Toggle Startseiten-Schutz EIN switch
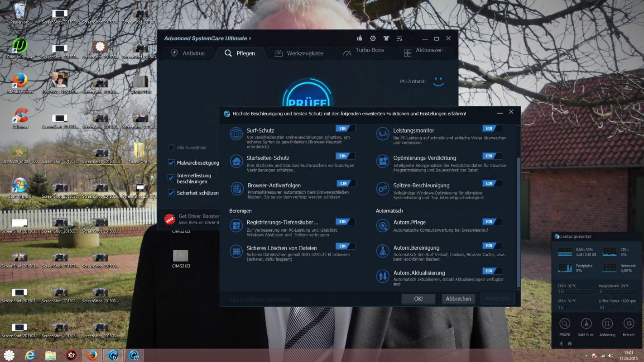This screenshot has width=644, height=362. (x=345, y=156)
